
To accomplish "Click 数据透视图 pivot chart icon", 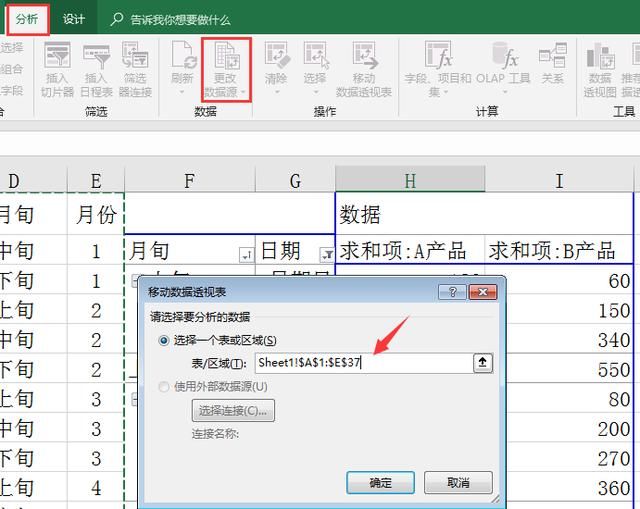I will tap(600, 69).
